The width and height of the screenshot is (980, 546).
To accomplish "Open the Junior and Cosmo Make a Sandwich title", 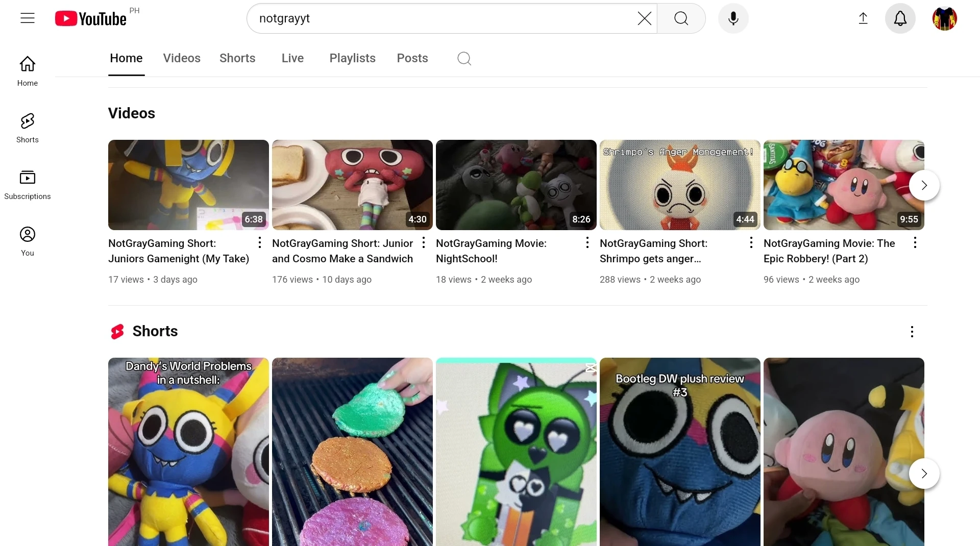I will pyautogui.click(x=342, y=251).
